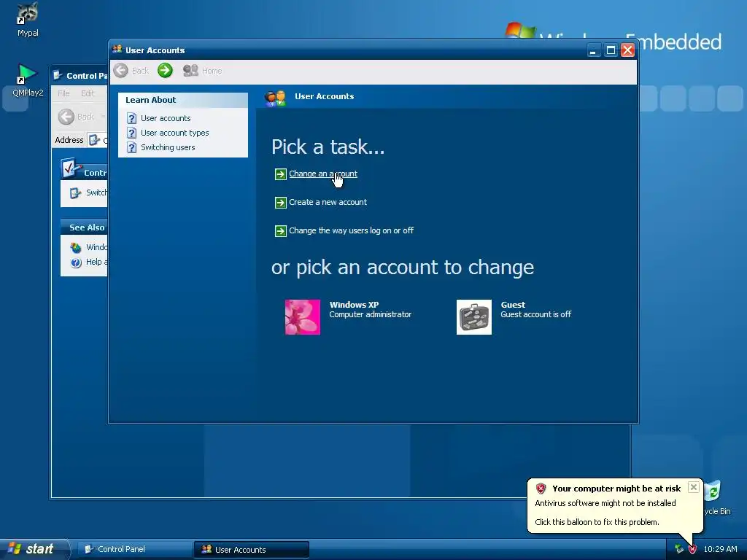Click arrow beside Change the way users log on
This screenshot has width=747, height=560.
(281, 231)
